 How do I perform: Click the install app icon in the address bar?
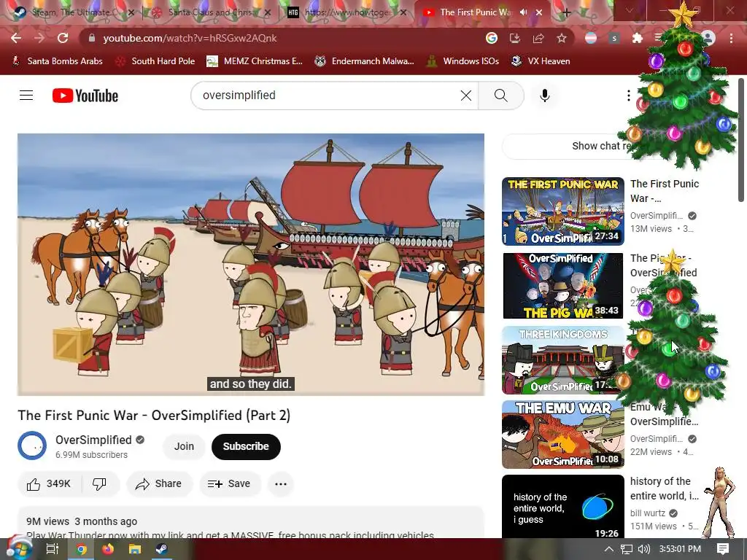pos(515,38)
